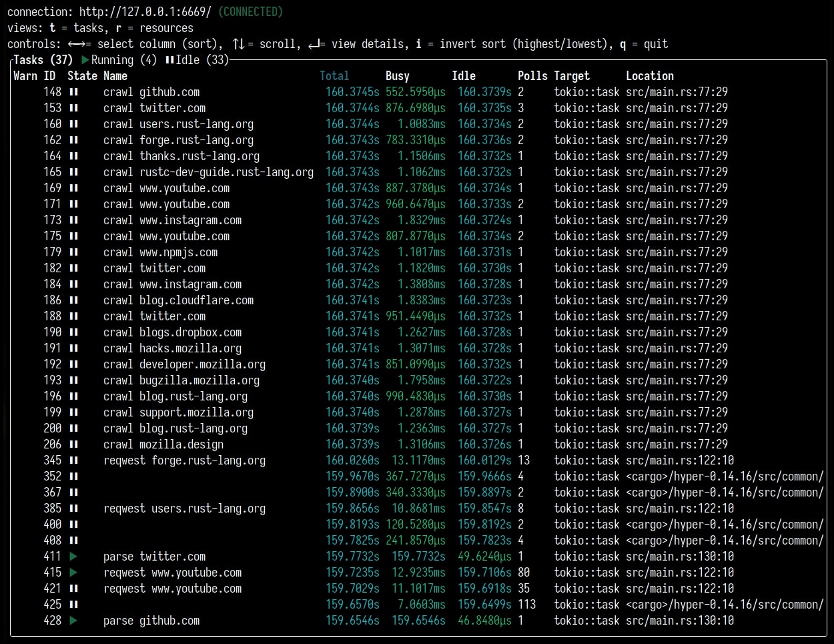Select the Polls column header
This screenshot has height=644, width=834.
click(x=532, y=76)
